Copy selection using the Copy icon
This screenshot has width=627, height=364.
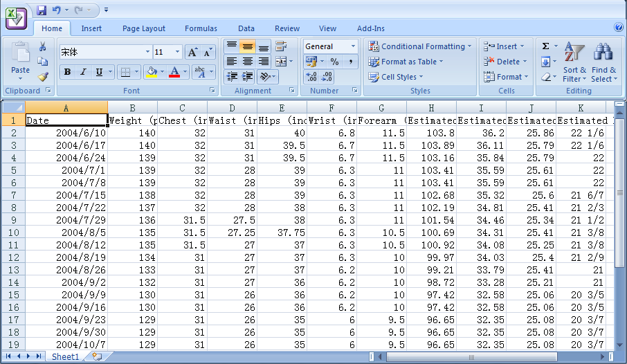42,62
